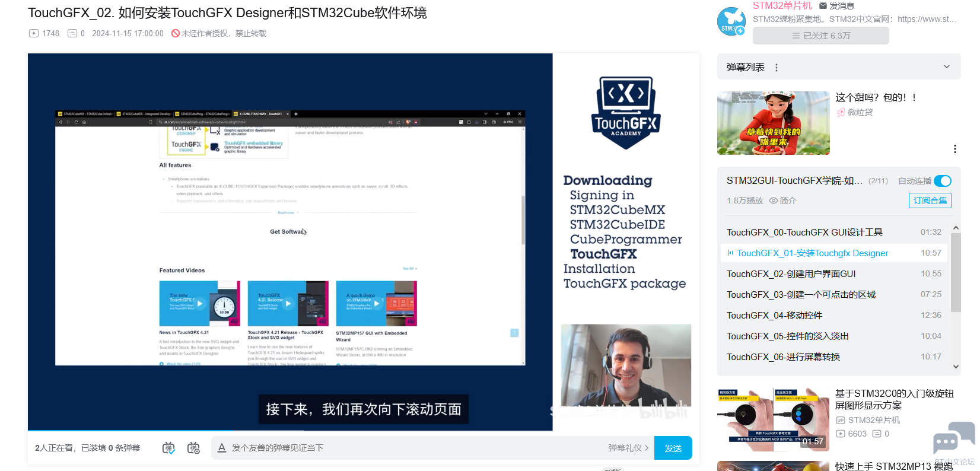Subscribe with the 订阅合集 button

tap(930, 201)
